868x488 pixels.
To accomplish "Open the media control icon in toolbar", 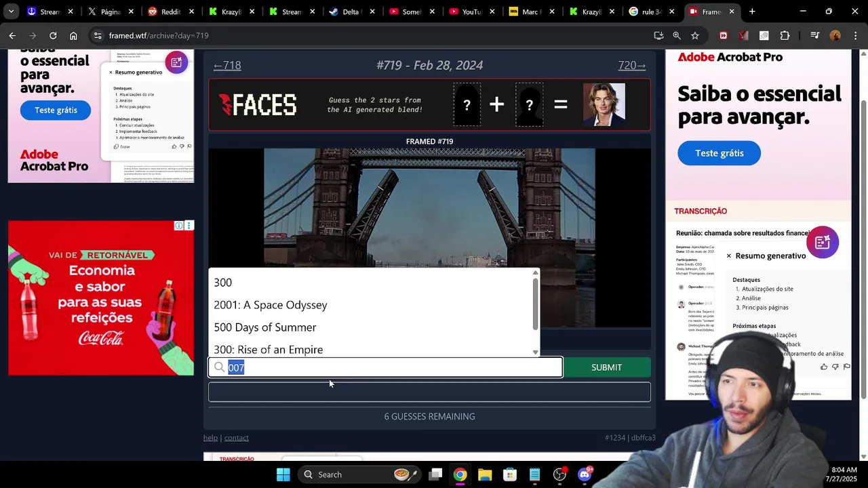I will [814, 35].
